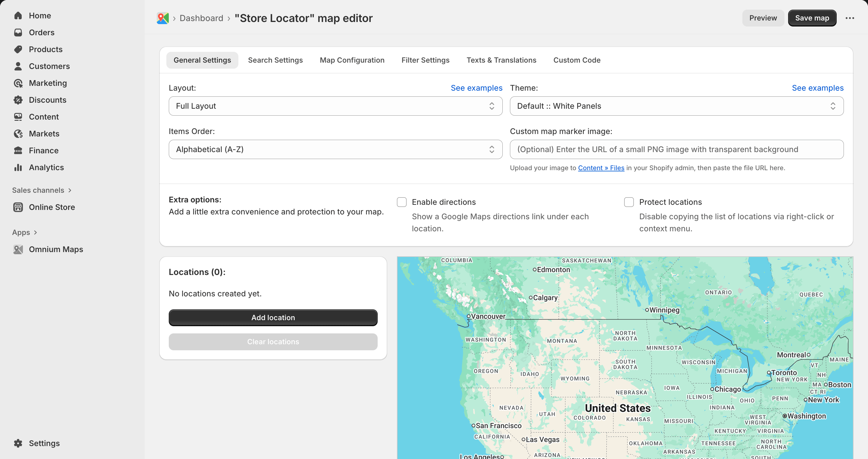
Task: Click the Omnium Maps app icon
Action: pyautogui.click(x=18, y=249)
